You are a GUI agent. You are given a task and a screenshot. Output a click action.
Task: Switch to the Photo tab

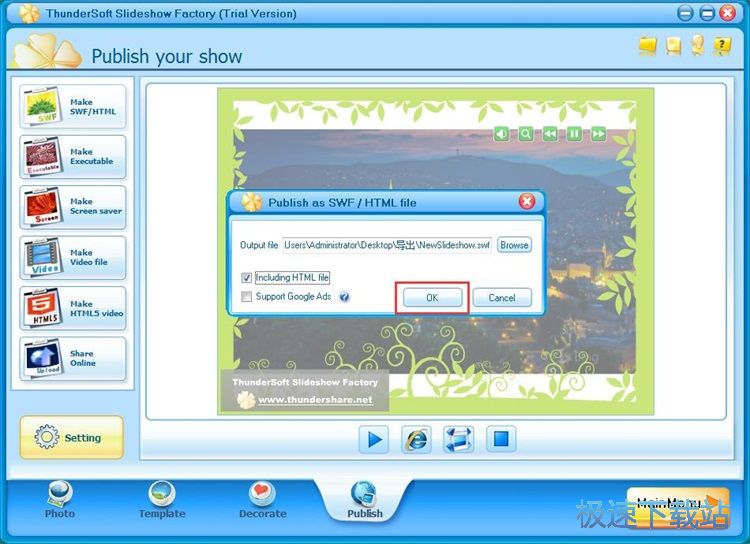point(60,500)
